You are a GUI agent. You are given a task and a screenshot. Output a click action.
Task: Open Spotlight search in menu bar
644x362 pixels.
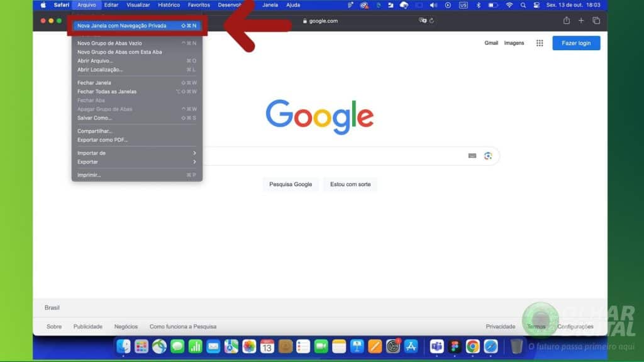tap(523, 5)
